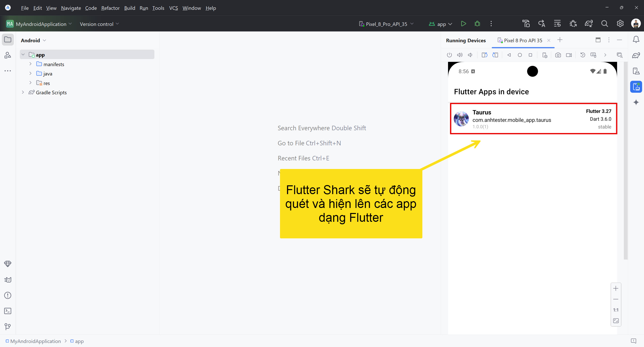
Task: Open Pixel_8_Pro_API_35 device selector dropdown
Action: (x=386, y=24)
